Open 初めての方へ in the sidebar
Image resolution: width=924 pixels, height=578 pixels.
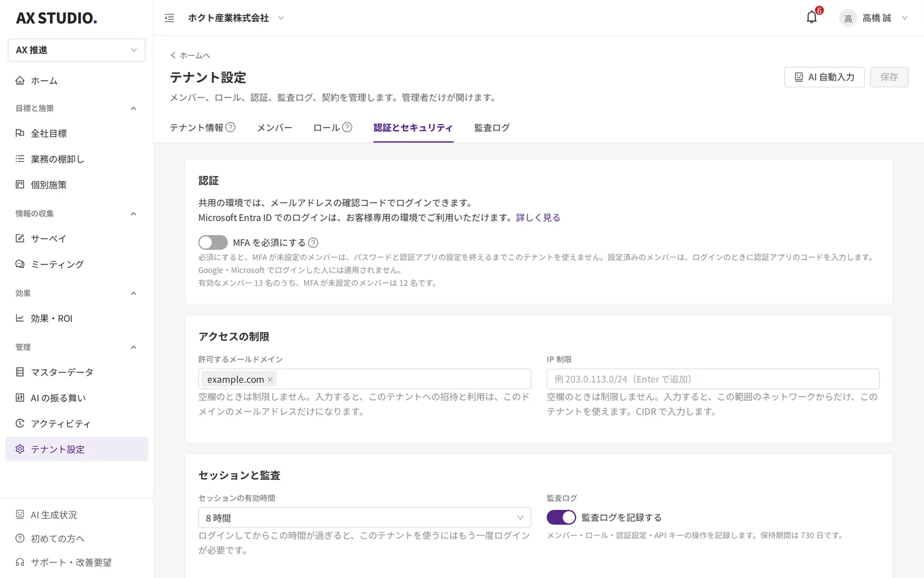tap(76, 538)
